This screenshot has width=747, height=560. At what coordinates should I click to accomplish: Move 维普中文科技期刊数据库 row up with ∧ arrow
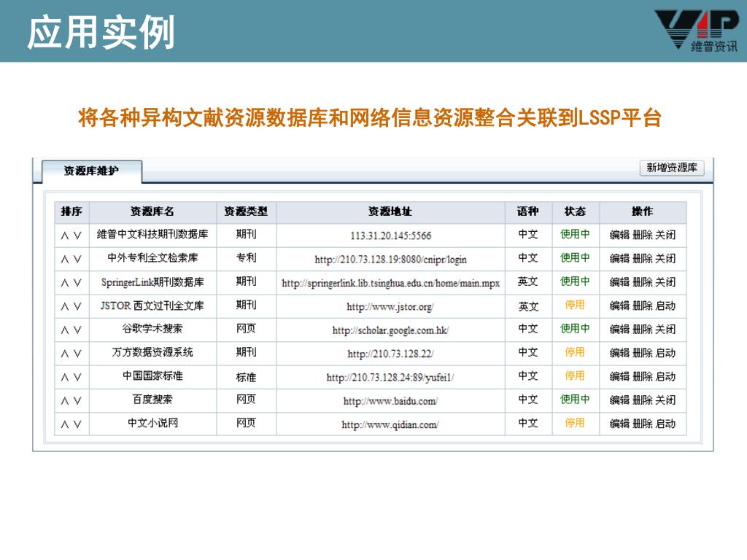[65, 236]
